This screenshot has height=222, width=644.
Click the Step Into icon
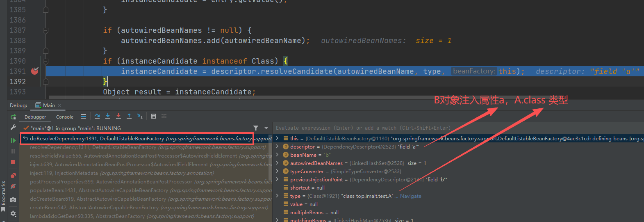pos(108,117)
